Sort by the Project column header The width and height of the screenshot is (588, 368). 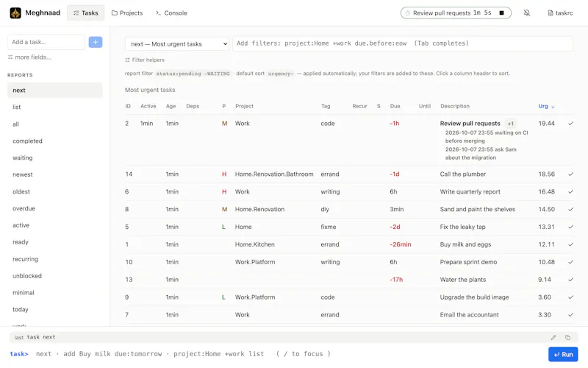click(x=244, y=106)
